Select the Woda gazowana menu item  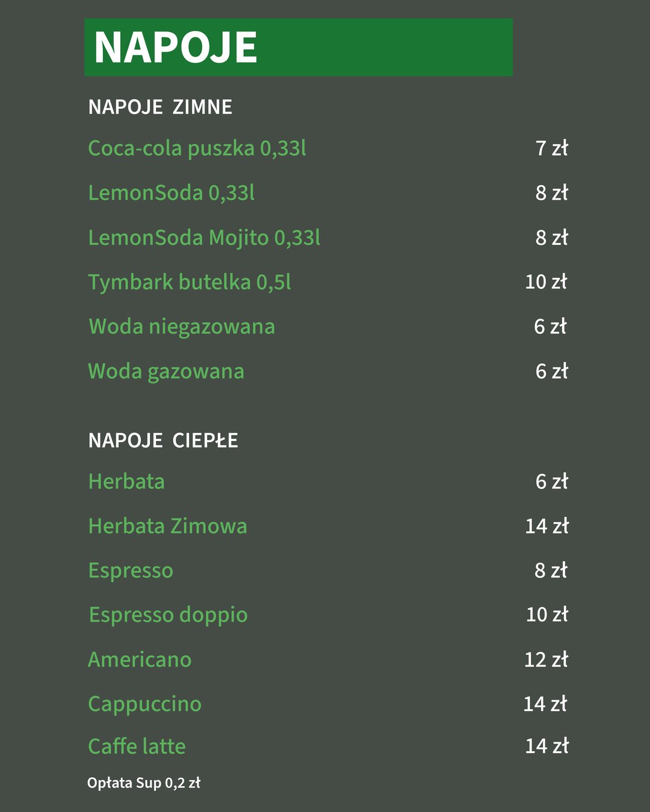click(166, 371)
